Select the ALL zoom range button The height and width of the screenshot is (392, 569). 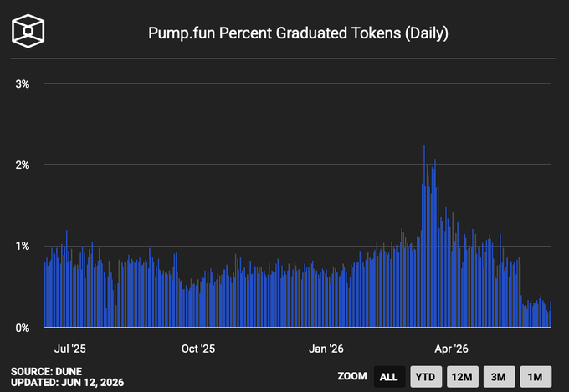[389, 377]
